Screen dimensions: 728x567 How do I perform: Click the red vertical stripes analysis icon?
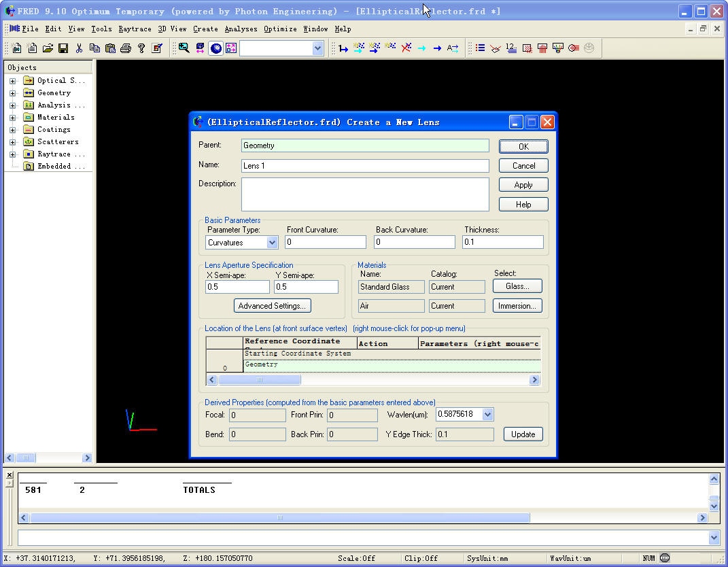click(542, 48)
